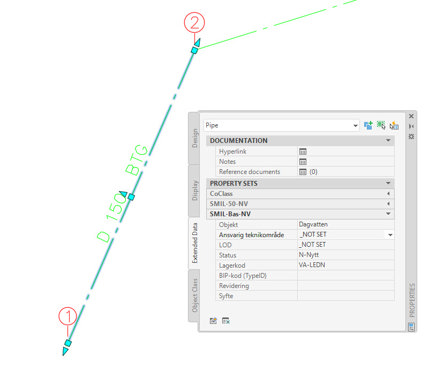
Task: Open Reference documents list icon
Action: tap(303, 172)
